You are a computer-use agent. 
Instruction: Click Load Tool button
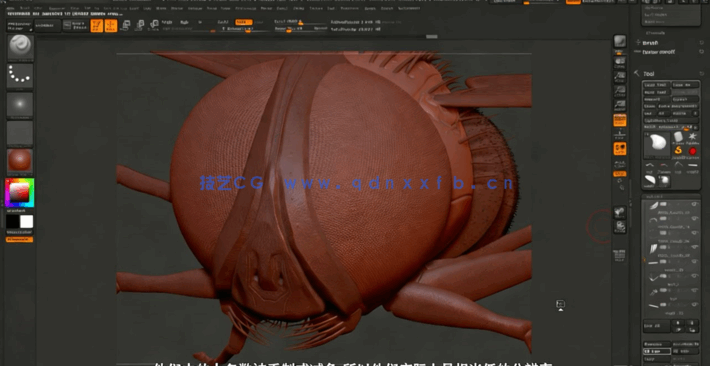coord(656,85)
